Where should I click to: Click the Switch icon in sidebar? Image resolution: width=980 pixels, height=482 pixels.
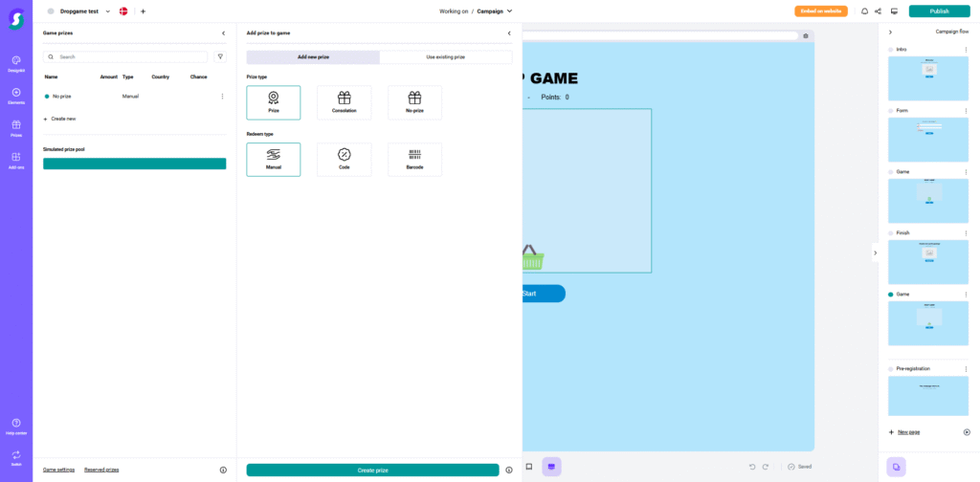[16, 459]
